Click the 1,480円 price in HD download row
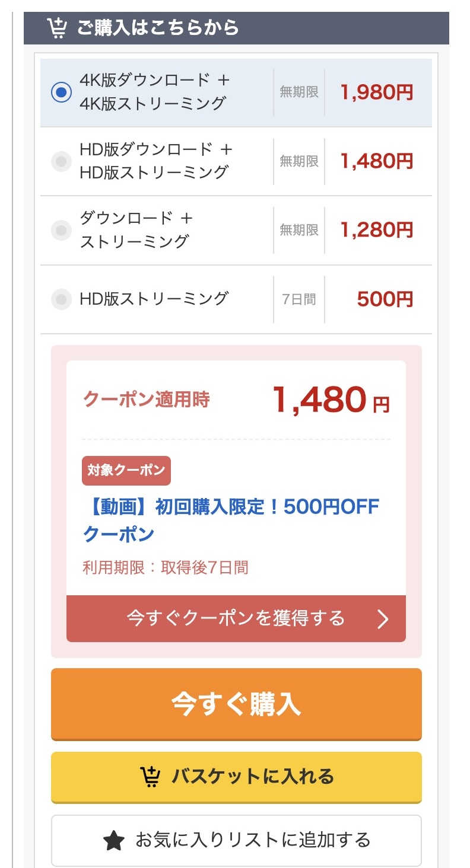Image resolution: width=470 pixels, height=868 pixels. [x=376, y=161]
